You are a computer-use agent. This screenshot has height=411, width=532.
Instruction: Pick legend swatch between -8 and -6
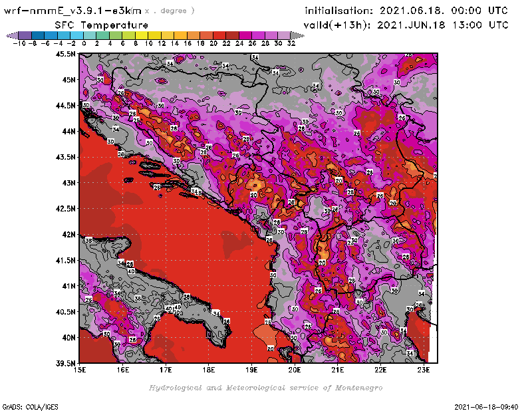[x=38, y=35]
